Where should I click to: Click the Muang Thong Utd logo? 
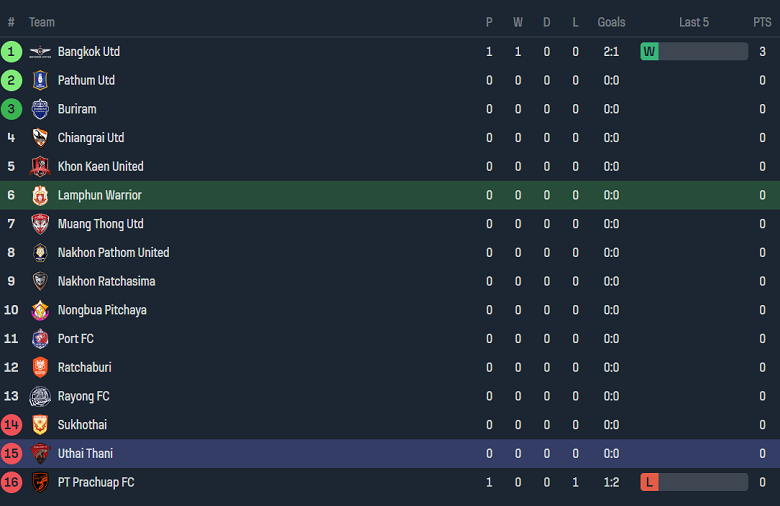(x=40, y=224)
